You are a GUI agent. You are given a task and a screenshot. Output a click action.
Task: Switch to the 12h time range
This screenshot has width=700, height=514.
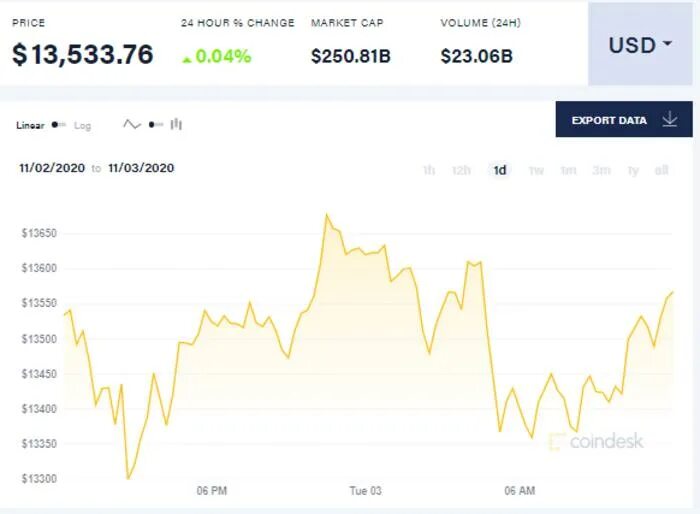pyautogui.click(x=461, y=170)
